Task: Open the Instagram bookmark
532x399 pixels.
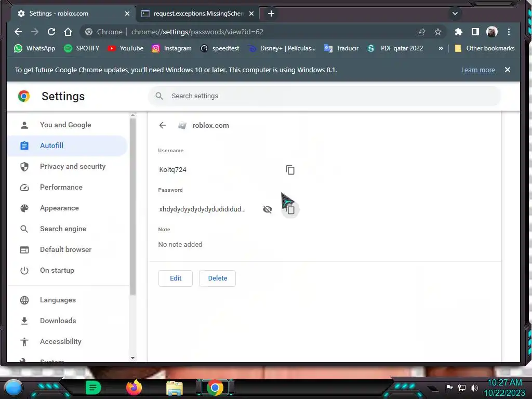Action: click(171, 48)
